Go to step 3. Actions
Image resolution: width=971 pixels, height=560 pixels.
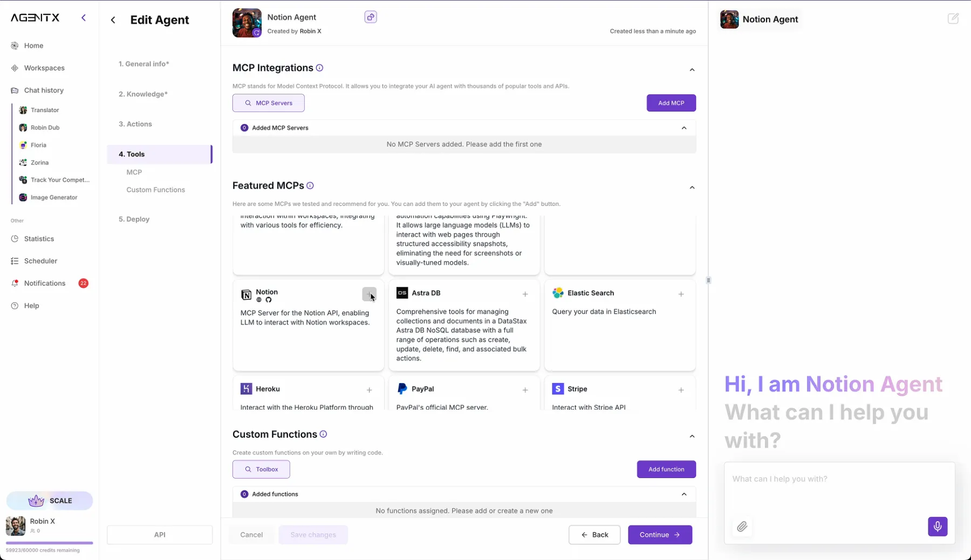(x=135, y=124)
